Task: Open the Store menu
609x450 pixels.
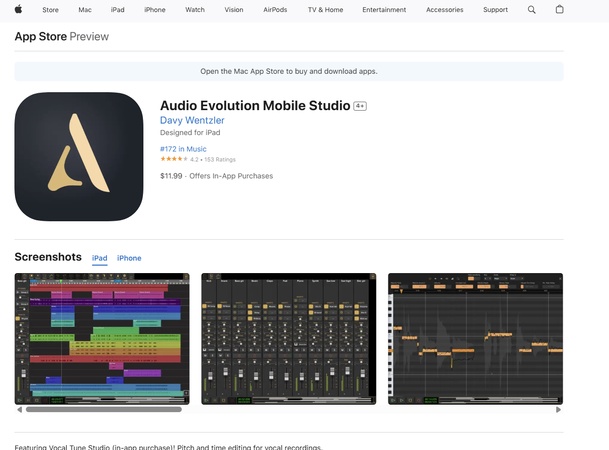Action: pos(50,10)
